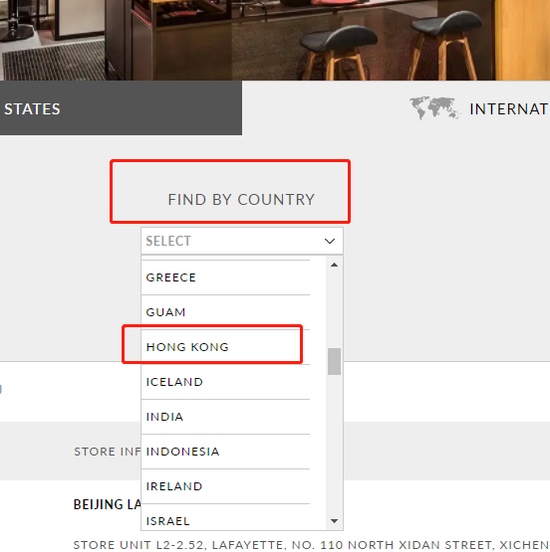
Task: Choose GUAM from the country list
Action: pos(225,312)
